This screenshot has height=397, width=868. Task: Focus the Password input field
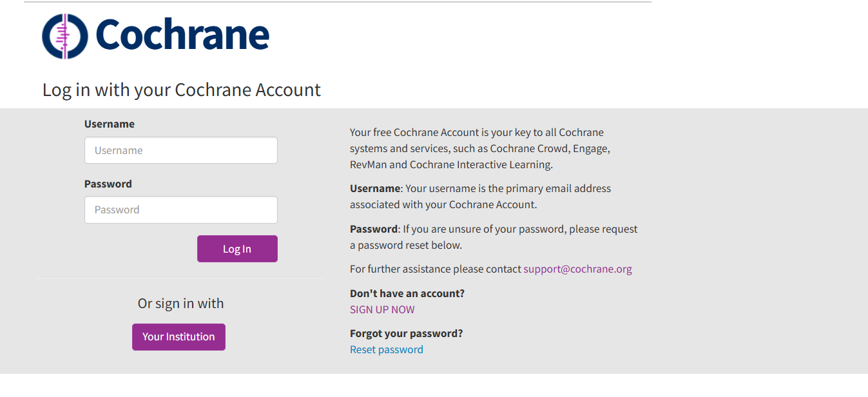pos(180,209)
